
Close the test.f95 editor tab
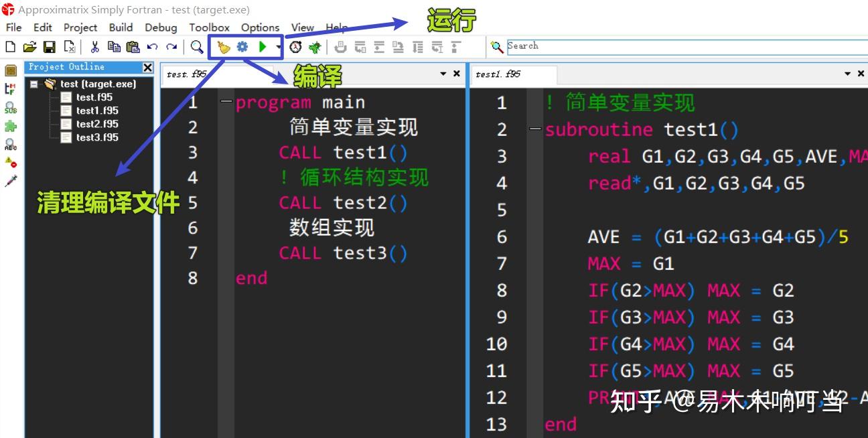pos(457,74)
